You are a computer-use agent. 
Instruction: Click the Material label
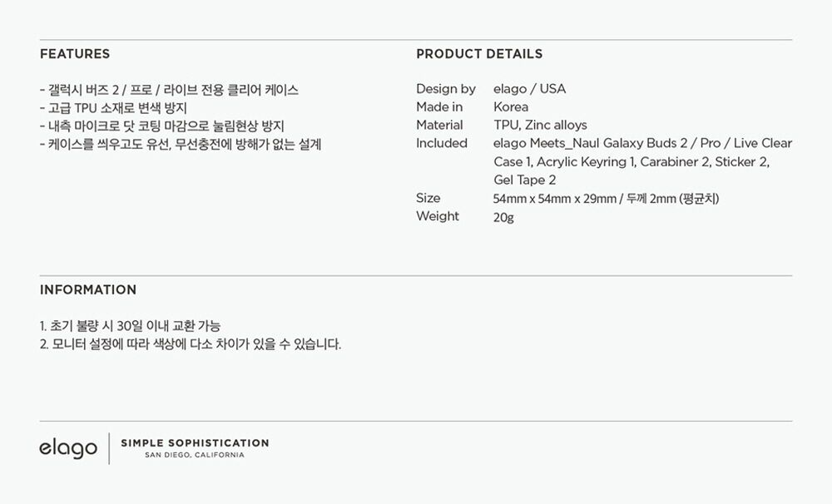(x=439, y=126)
